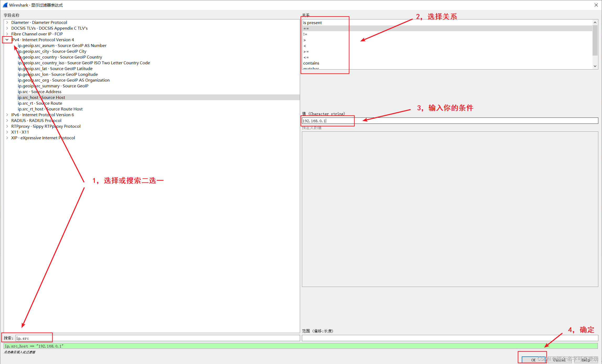602x364 pixels.
Task: Select RADIUS Protocol row
Action: tap(155, 121)
